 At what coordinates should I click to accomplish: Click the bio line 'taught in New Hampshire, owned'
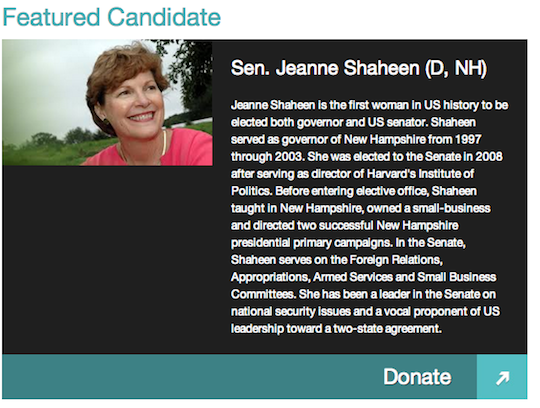click(361, 208)
